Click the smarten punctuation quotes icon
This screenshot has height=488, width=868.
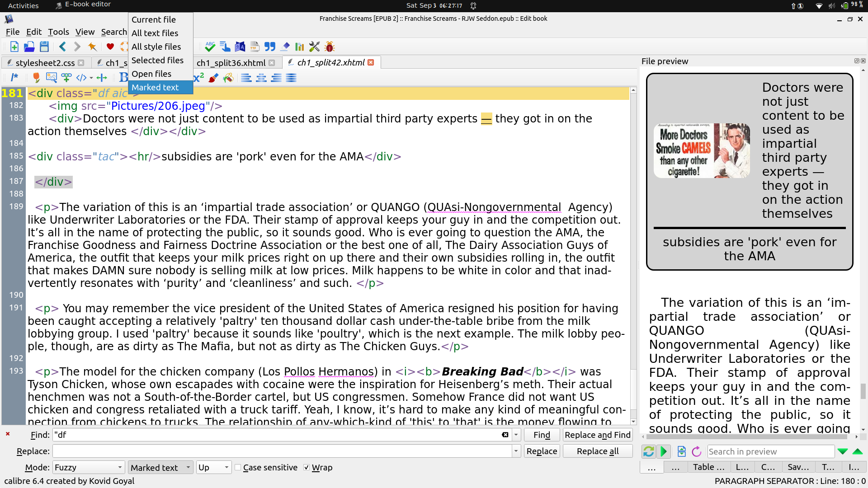[x=270, y=47]
